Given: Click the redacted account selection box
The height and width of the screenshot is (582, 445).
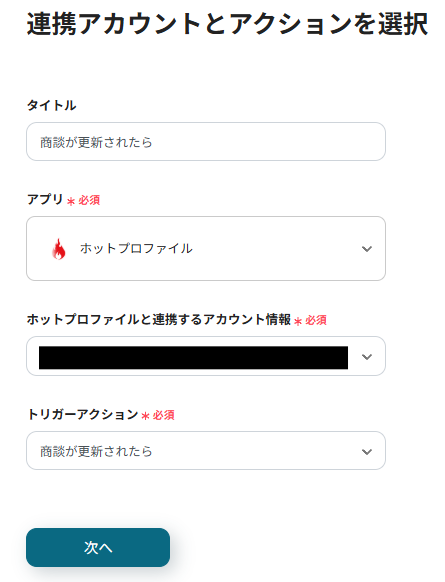Looking at the screenshot, I should 193,357.
